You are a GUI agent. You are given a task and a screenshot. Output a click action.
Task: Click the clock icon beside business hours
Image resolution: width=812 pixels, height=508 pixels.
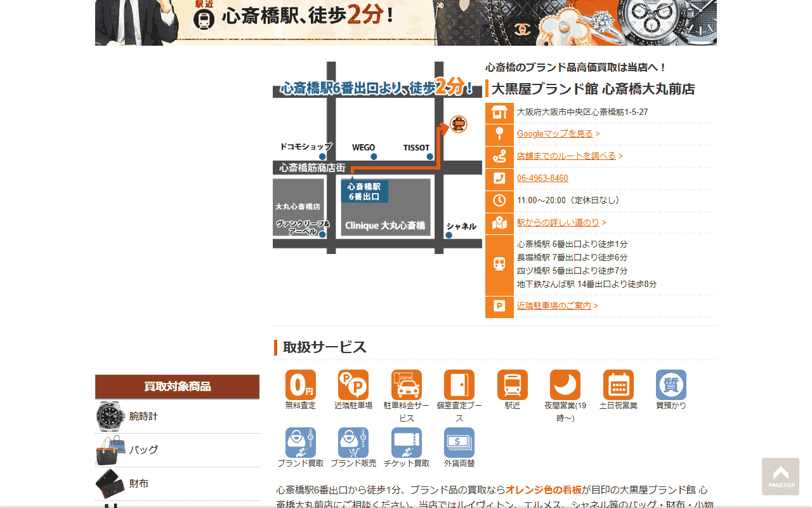click(499, 201)
